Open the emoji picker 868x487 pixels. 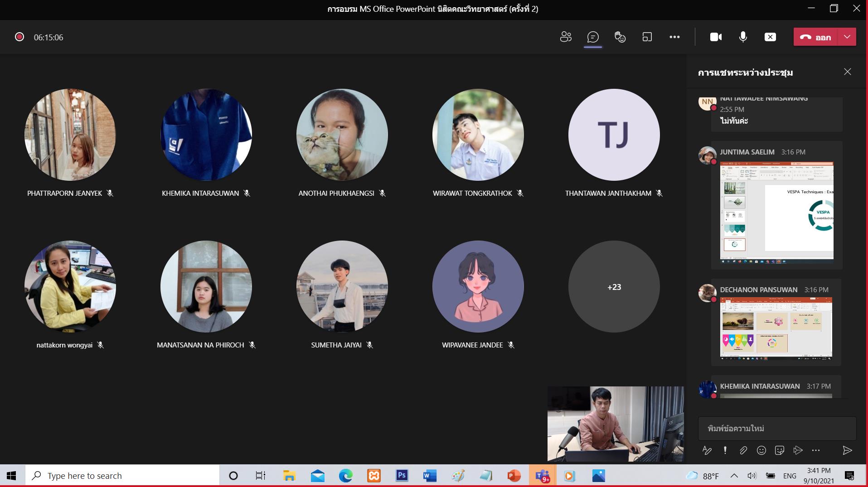(x=761, y=450)
